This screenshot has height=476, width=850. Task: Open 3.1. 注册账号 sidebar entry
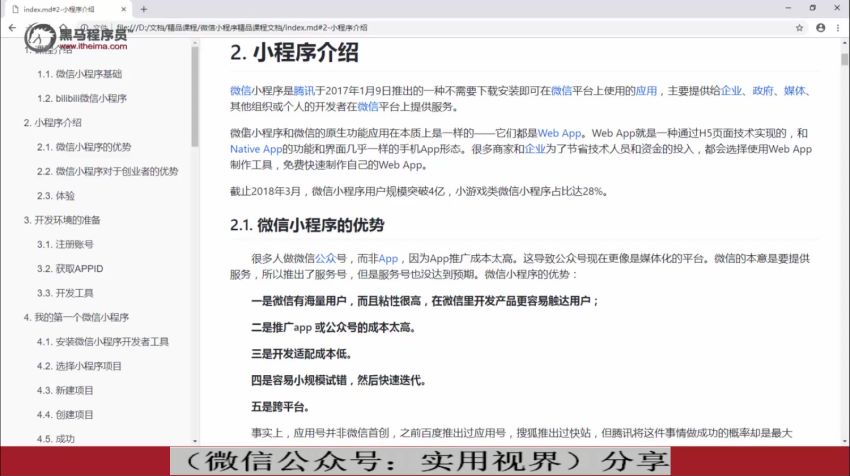coord(65,245)
